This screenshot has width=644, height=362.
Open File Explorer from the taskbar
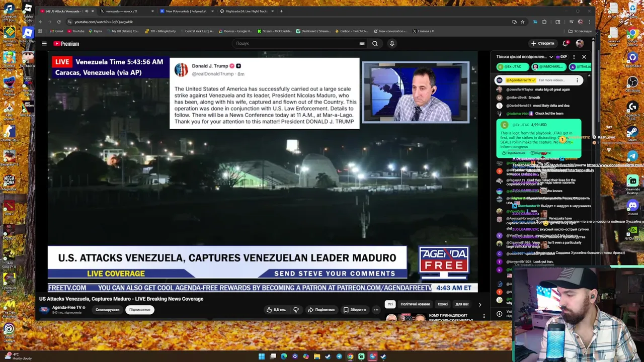click(x=317, y=356)
